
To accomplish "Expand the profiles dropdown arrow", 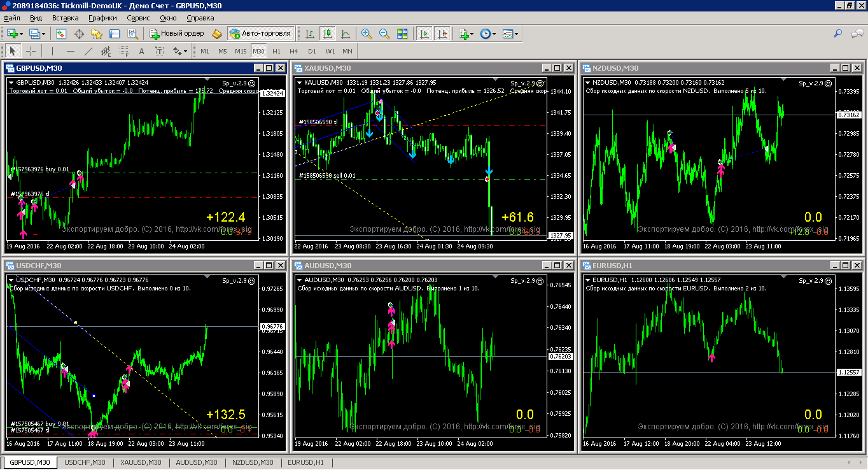I will coord(43,34).
